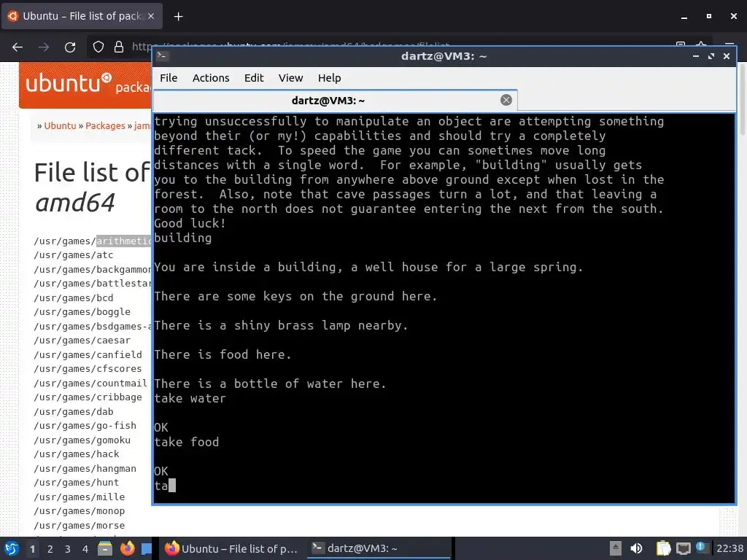The image size is (747, 560).
Task: Click /usr/games/hangman in the file list
Action: point(85,469)
